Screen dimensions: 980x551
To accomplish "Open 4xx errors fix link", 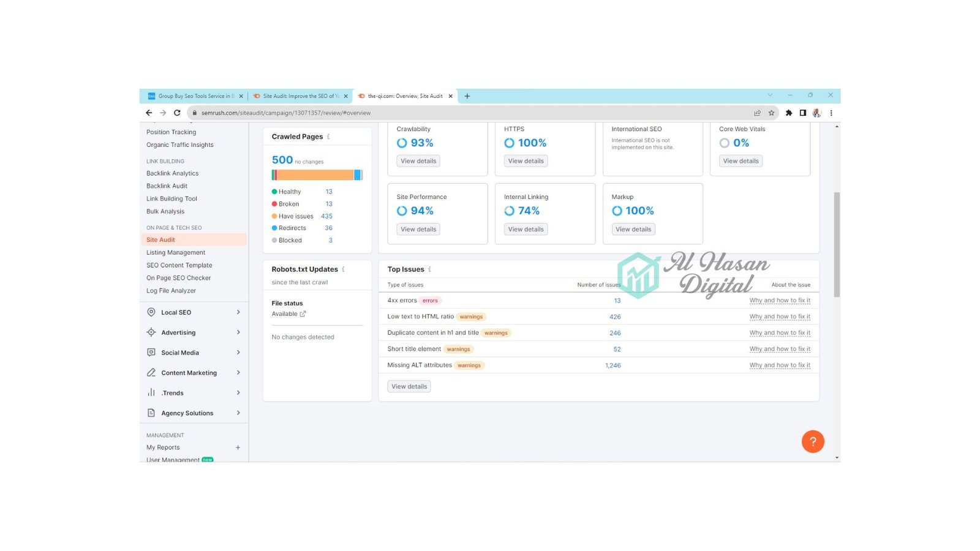I will pos(780,301).
